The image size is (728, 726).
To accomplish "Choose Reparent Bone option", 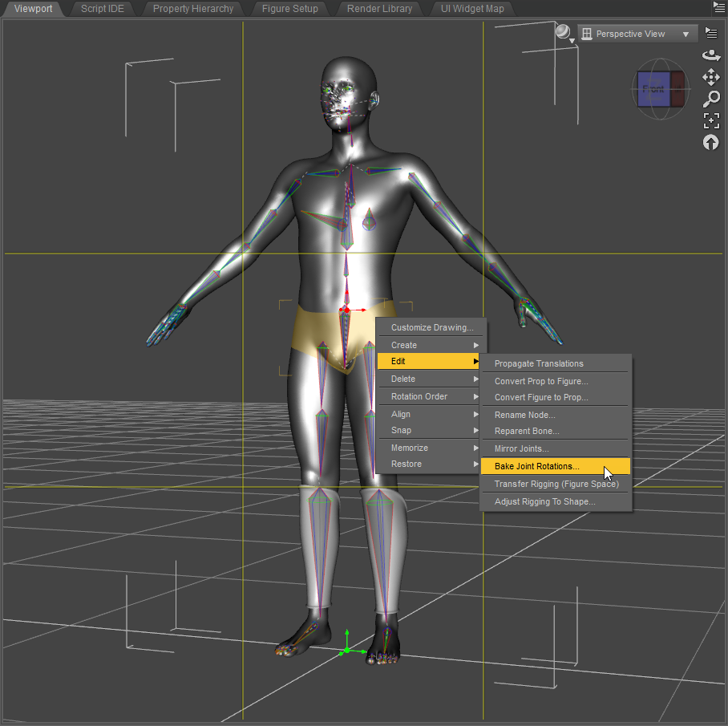I will tap(556, 431).
